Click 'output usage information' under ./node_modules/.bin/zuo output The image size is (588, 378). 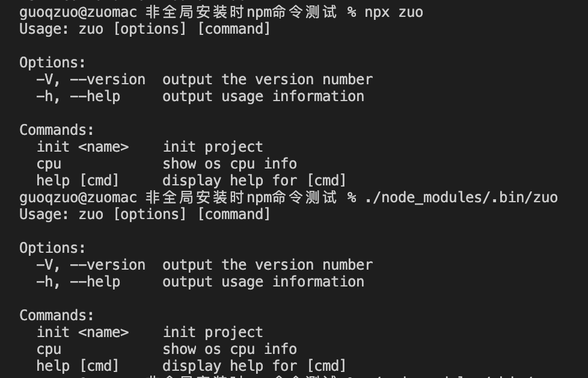click(x=263, y=282)
